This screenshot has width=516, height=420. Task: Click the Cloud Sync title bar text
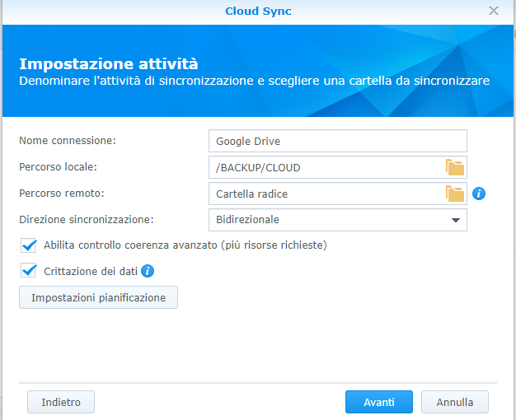258,12
